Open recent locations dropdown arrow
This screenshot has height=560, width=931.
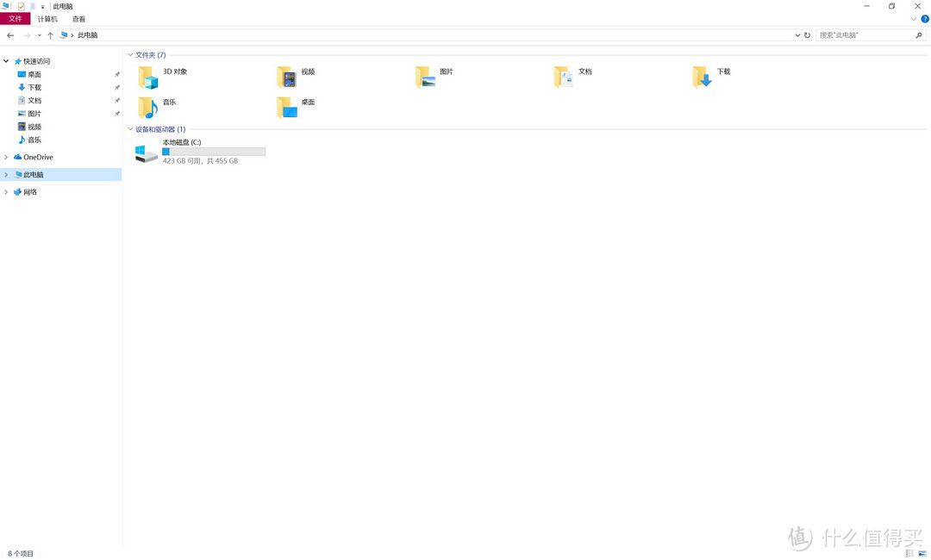tap(39, 35)
